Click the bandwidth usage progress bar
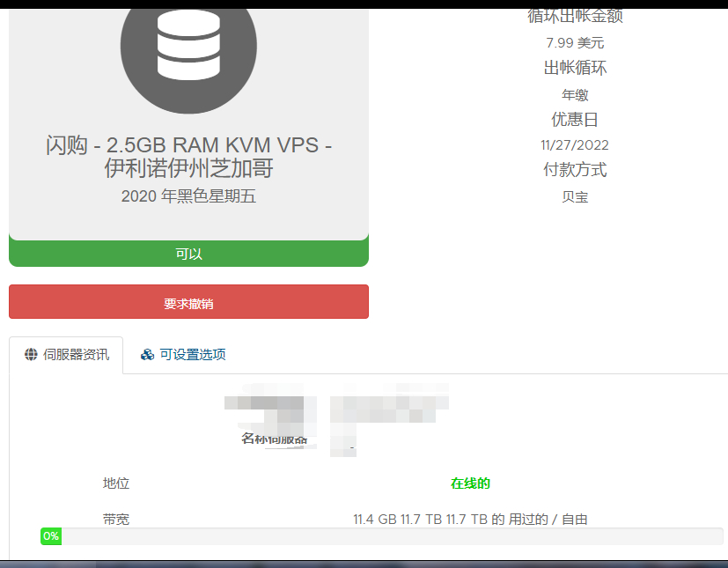This screenshot has height=568, width=728. [382, 536]
